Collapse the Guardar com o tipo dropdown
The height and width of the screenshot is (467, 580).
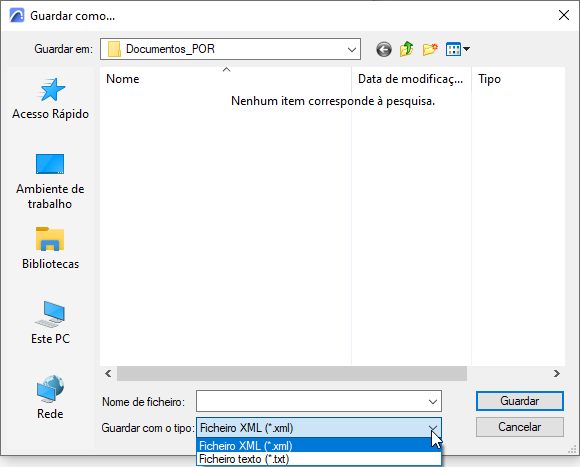(433, 428)
